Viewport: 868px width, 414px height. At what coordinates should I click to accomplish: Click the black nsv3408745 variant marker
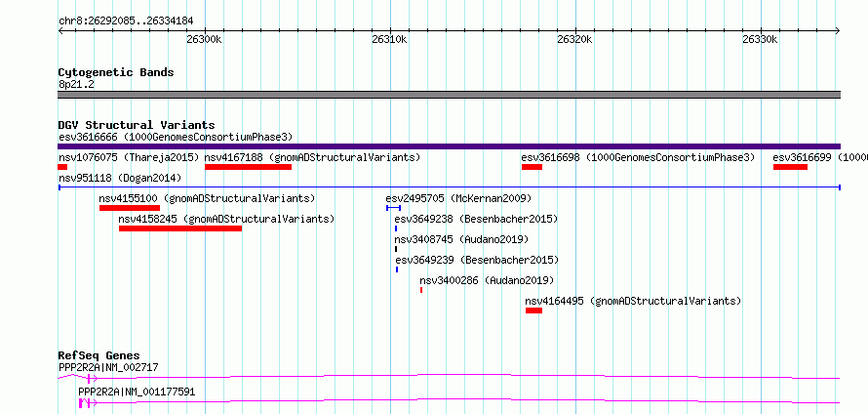click(x=396, y=249)
